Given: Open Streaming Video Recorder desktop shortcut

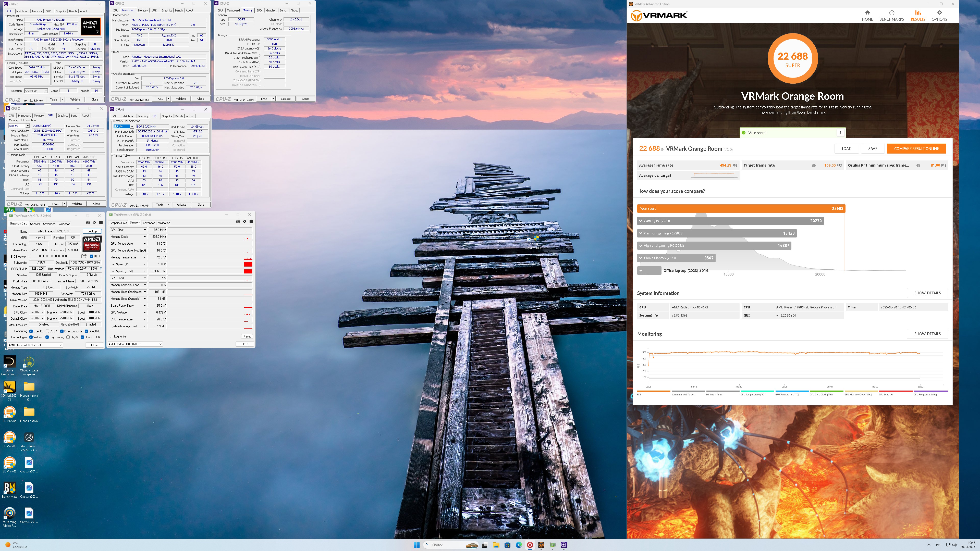Looking at the screenshot, I should (x=9, y=517).
